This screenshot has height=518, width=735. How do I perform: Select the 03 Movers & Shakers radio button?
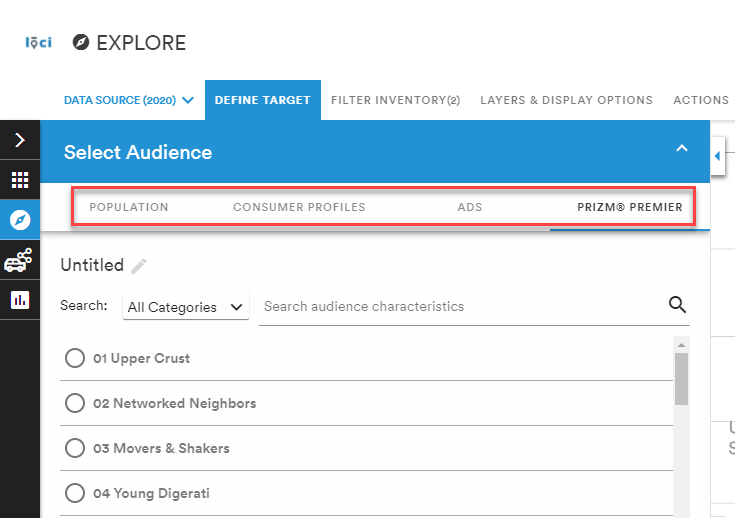click(x=75, y=448)
